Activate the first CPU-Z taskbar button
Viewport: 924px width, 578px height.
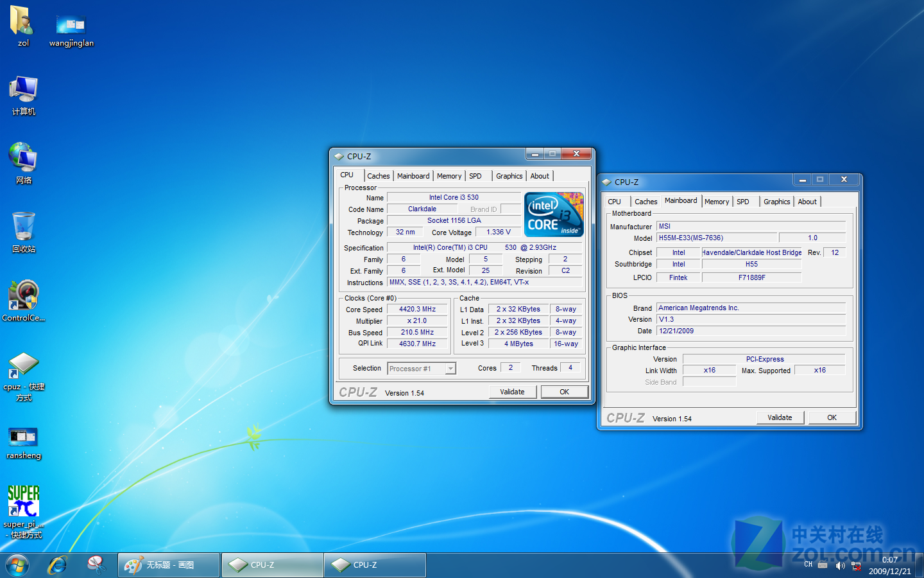tap(272, 565)
